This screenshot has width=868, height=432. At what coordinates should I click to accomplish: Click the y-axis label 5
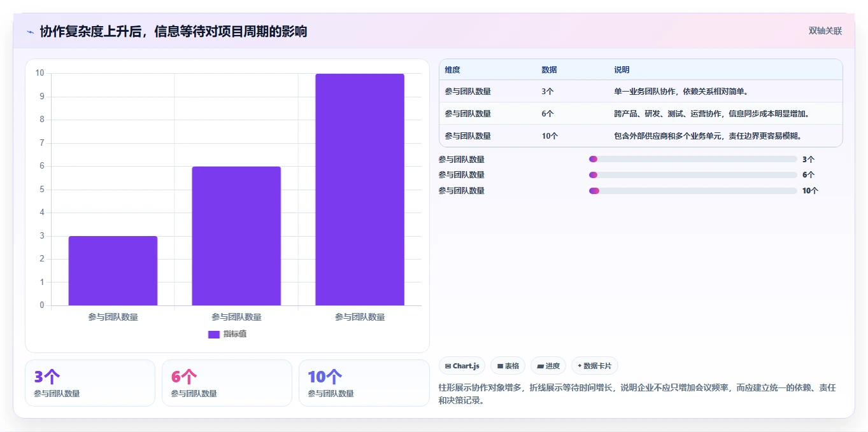click(42, 190)
